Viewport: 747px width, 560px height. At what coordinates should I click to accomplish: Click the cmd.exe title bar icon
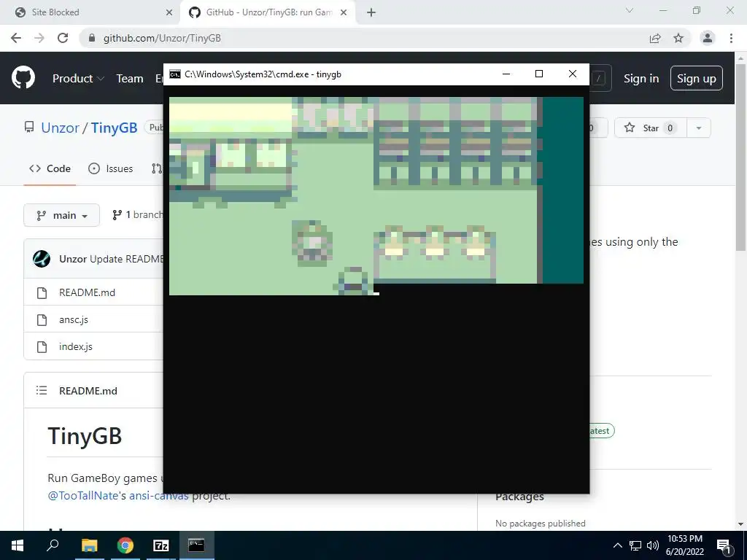coord(175,74)
